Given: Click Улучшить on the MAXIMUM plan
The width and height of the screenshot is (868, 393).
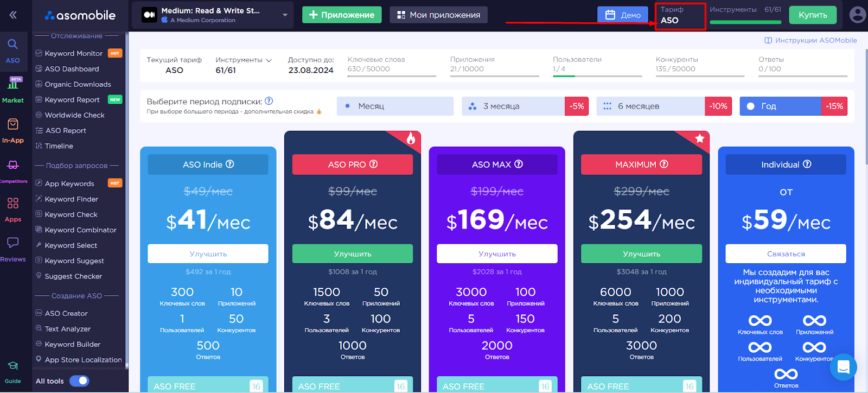Looking at the screenshot, I should click(x=641, y=253).
